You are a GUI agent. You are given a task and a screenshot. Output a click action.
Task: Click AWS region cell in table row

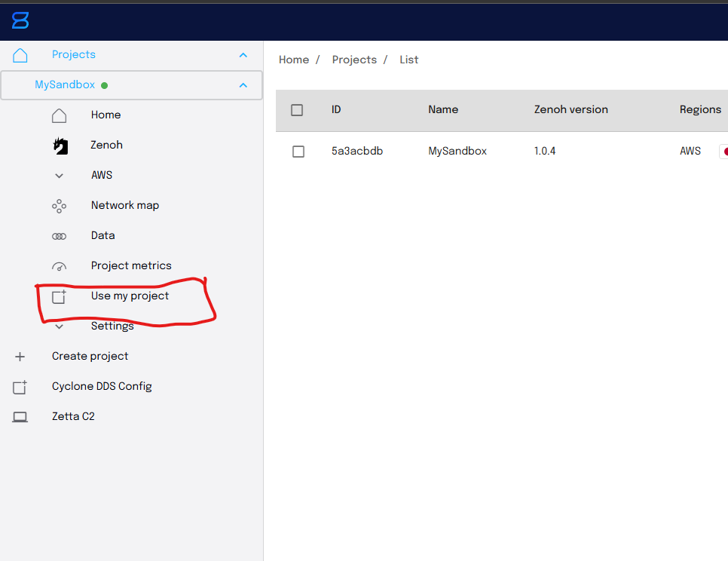pyautogui.click(x=690, y=152)
